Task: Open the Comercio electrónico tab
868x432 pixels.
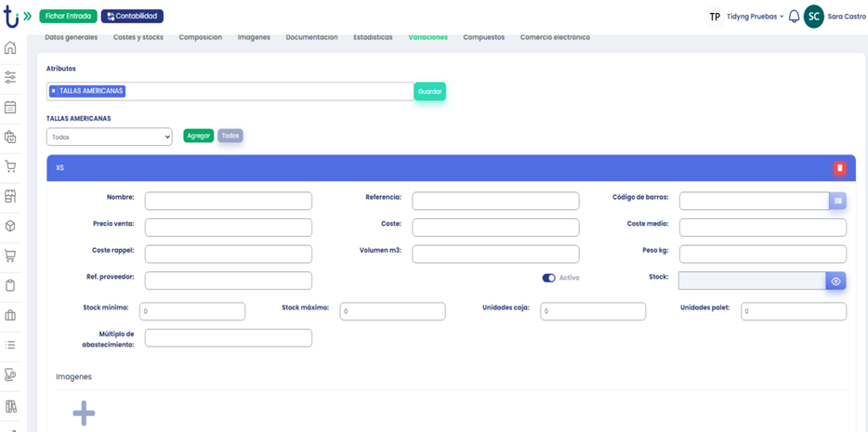Action: coord(555,37)
